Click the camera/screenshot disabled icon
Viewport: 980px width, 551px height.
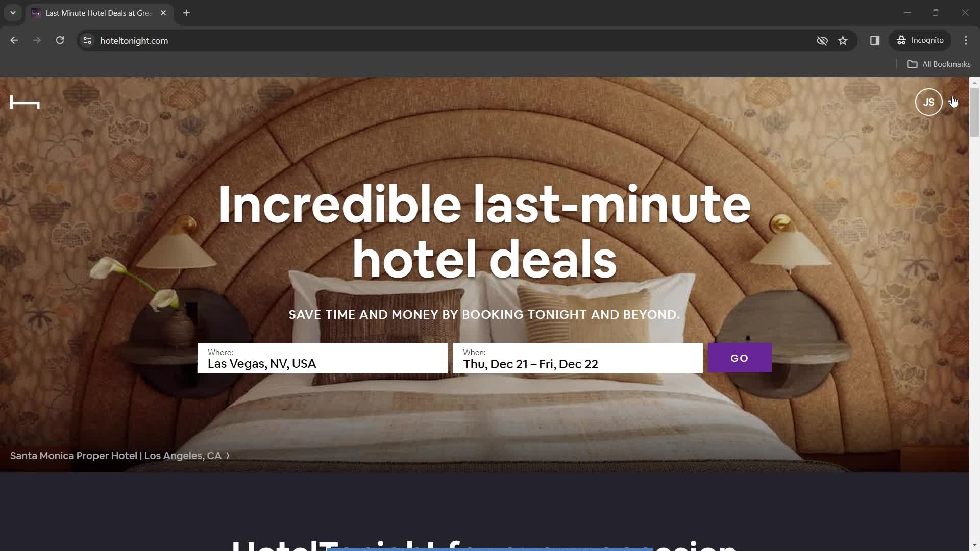coord(821,40)
